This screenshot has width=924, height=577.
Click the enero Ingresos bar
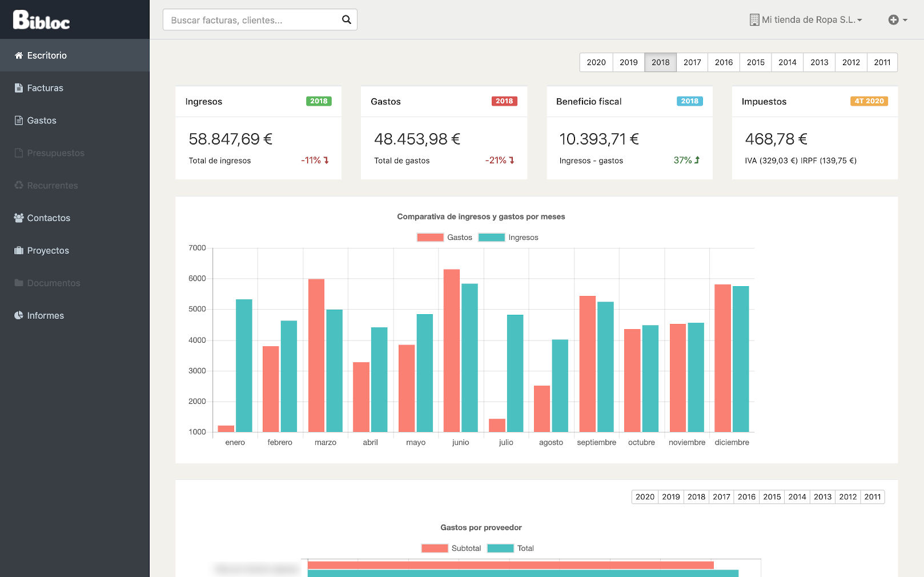click(244, 366)
